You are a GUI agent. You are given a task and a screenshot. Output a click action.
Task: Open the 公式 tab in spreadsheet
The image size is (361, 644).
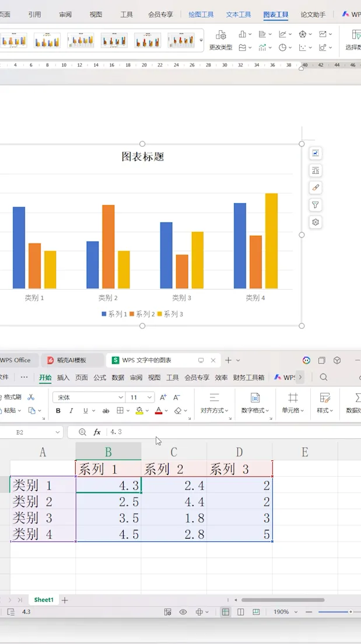click(100, 378)
